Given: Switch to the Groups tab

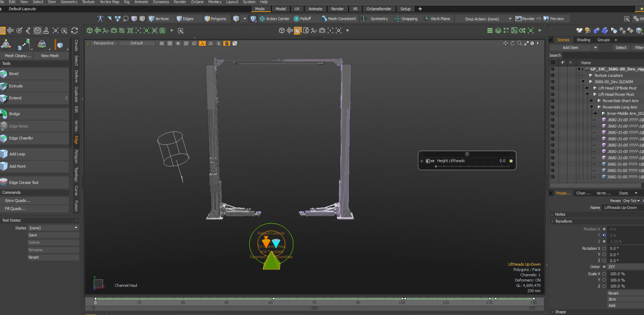Looking at the screenshot, I should [603, 40].
